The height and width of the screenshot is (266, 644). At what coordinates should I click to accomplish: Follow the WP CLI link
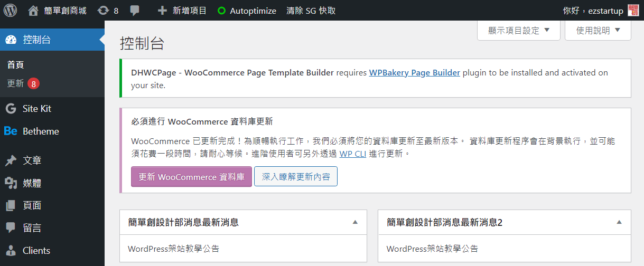(x=354, y=154)
